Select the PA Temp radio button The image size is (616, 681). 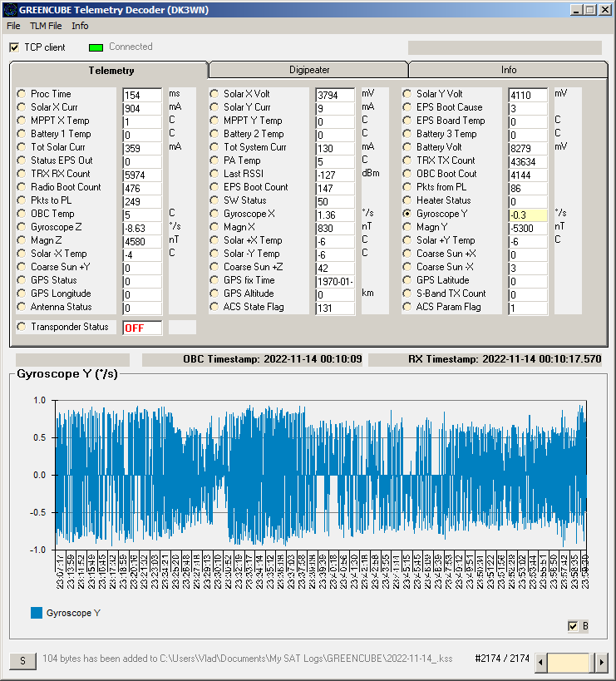[214, 160]
